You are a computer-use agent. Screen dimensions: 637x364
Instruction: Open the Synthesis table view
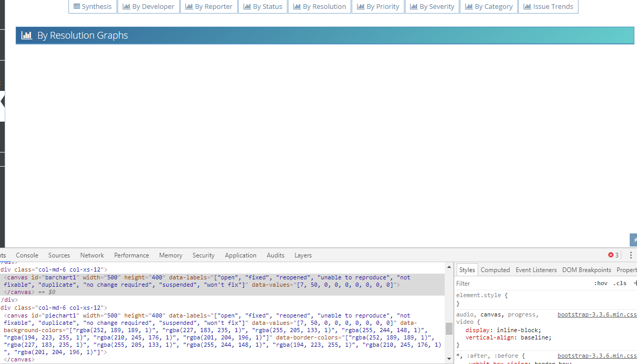tap(92, 7)
